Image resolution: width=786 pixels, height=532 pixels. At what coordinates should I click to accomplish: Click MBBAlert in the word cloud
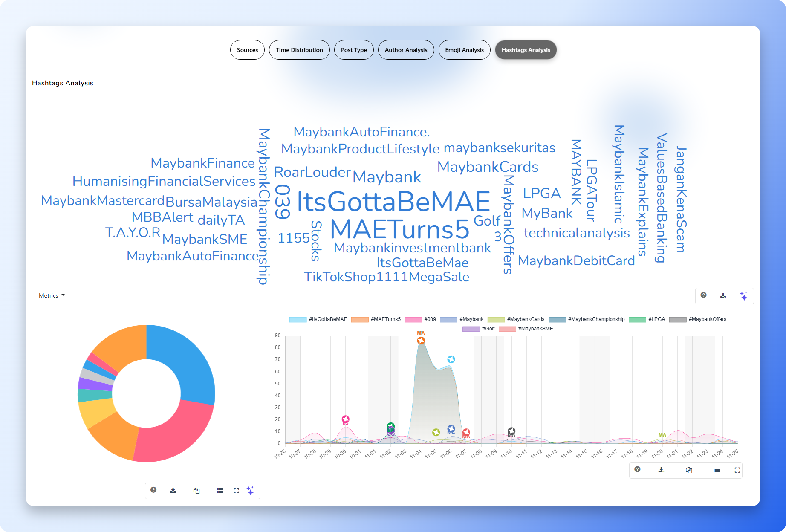162,217
